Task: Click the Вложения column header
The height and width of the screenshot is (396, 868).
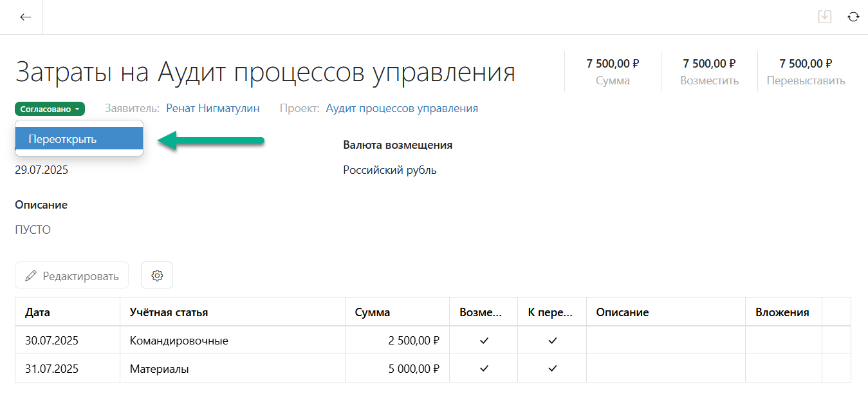Action: pyautogui.click(x=784, y=312)
